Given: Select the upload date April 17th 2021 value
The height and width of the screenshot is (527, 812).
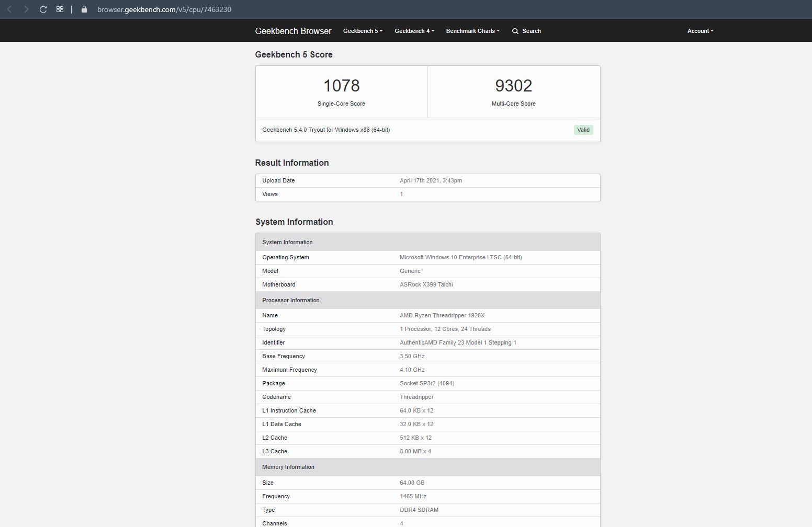Looking at the screenshot, I should pos(431,180).
